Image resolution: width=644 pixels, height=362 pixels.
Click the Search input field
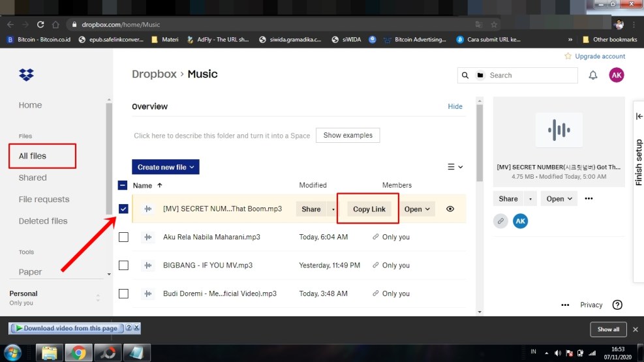530,76
